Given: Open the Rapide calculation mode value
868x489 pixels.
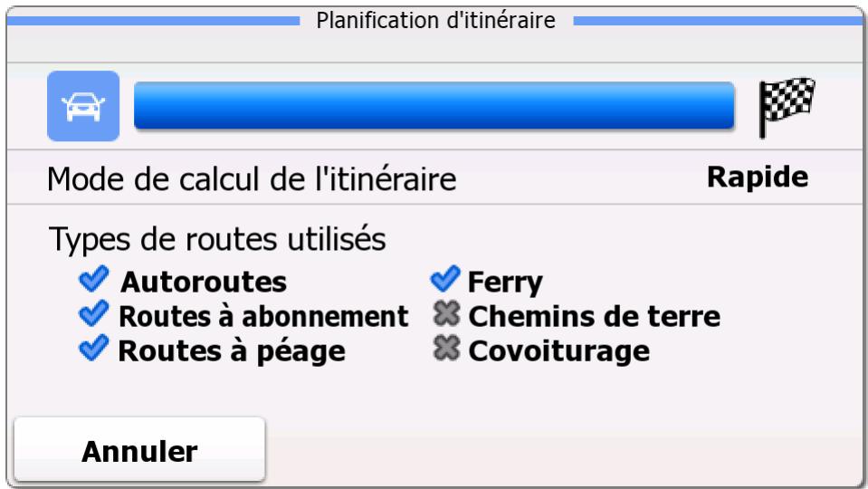Looking at the screenshot, I should tap(757, 177).
